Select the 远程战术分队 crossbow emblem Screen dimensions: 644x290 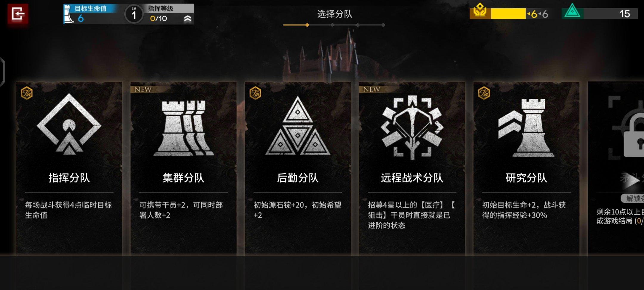click(412, 127)
